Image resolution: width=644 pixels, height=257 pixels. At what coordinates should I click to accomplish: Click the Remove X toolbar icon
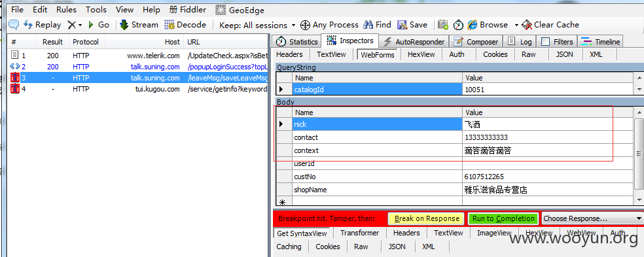tap(71, 25)
